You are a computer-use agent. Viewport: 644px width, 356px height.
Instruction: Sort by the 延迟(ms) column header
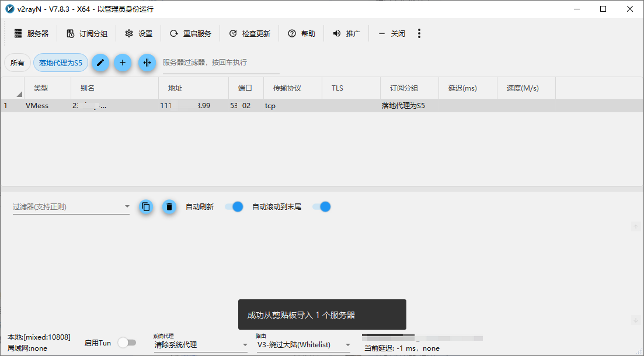coord(468,88)
